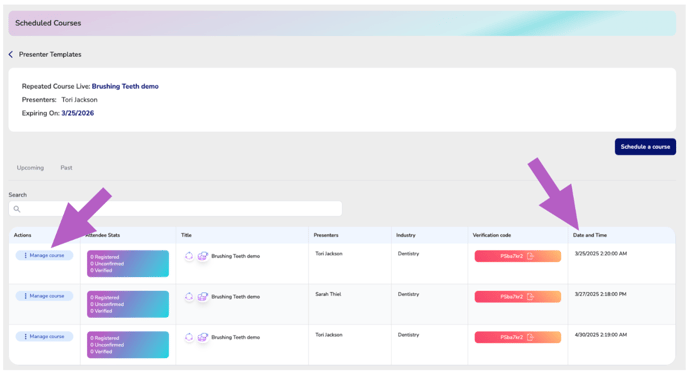Copy the verification code in the 3/25/2025 row

pyautogui.click(x=530, y=256)
